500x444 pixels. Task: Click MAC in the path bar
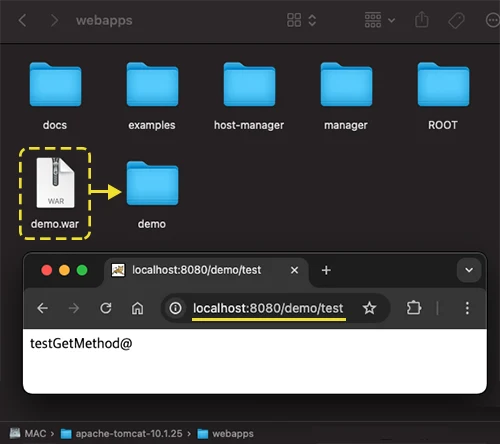coord(29,433)
